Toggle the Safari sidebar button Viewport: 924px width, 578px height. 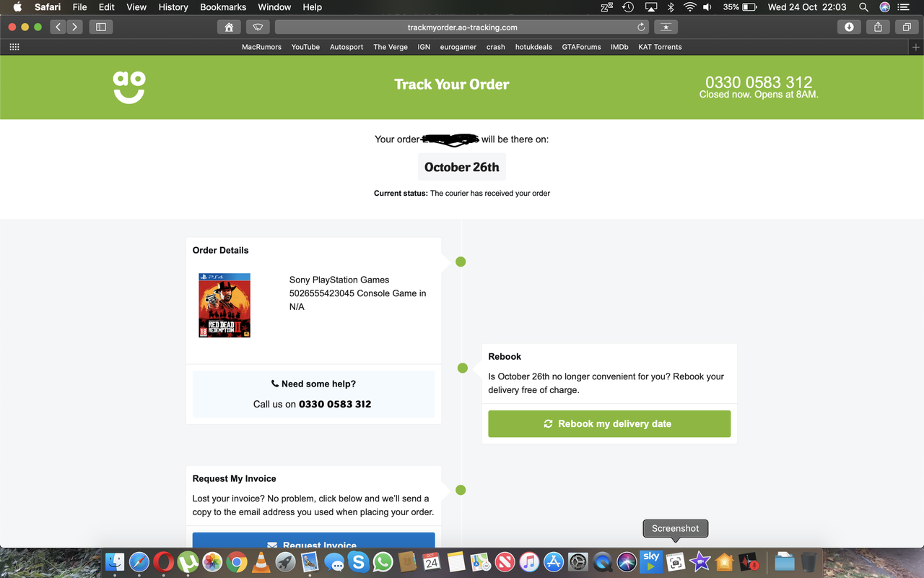click(x=101, y=27)
